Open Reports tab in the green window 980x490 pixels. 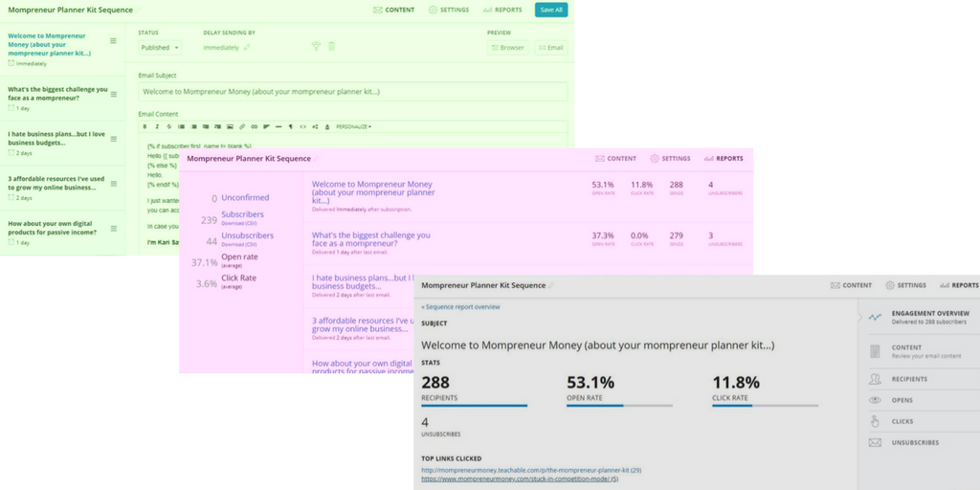coord(503,10)
